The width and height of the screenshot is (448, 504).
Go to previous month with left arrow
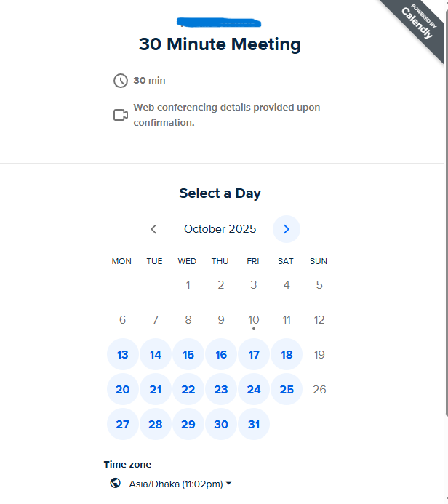click(x=153, y=229)
